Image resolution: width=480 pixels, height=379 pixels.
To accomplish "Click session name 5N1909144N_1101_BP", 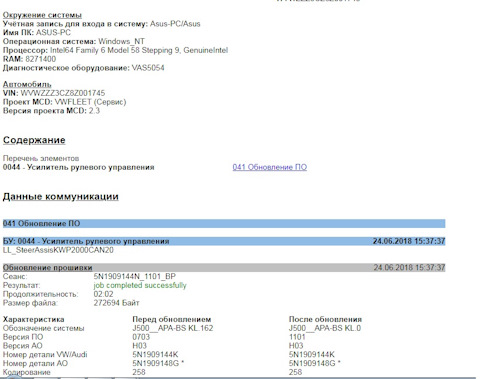I will (x=135, y=276).
